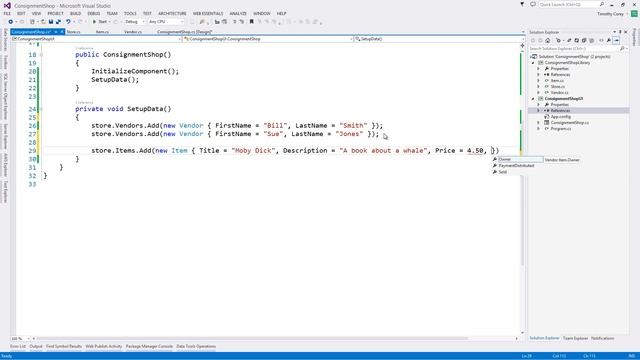
Task: Open the ARCHITECTURE menu
Action: pos(172,13)
